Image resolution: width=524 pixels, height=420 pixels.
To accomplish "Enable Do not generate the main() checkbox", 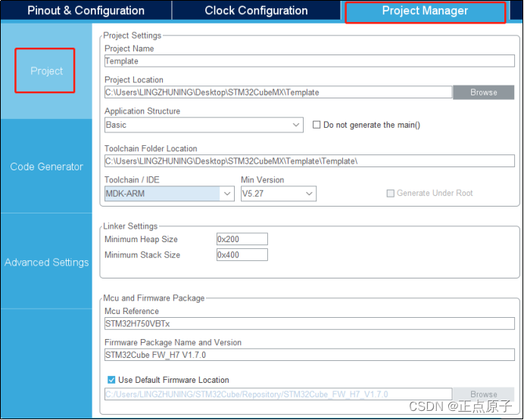I will (x=316, y=125).
